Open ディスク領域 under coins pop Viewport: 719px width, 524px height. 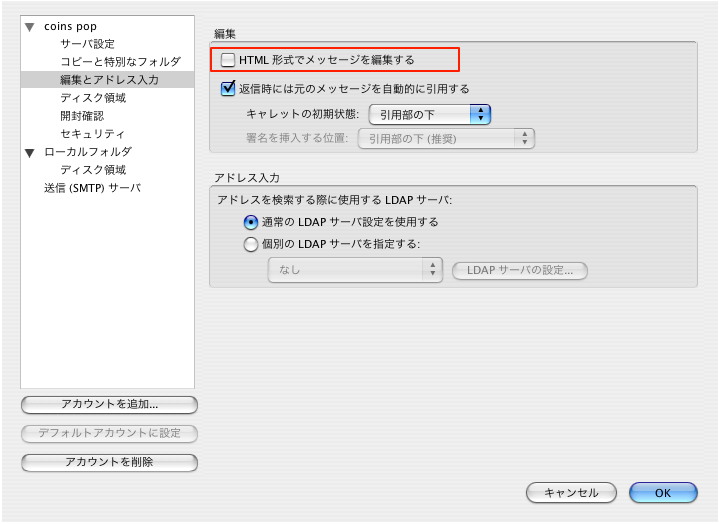pyautogui.click(x=93, y=98)
